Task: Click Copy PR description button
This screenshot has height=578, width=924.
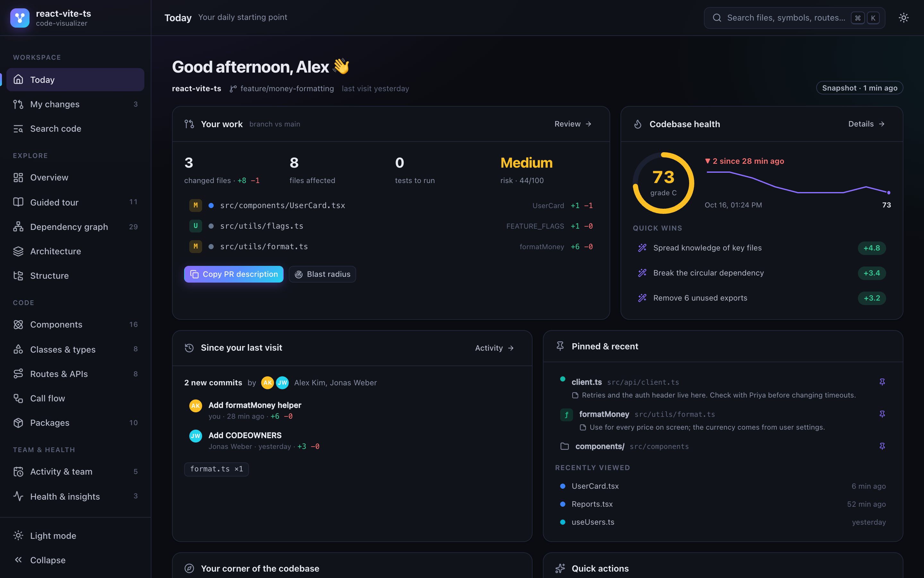Action: point(234,274)
